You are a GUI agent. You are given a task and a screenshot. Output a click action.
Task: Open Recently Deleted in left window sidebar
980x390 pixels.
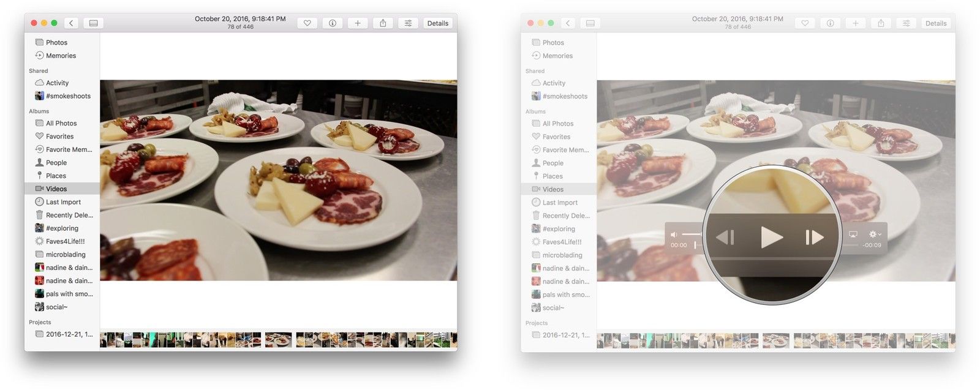pos(69,216)
